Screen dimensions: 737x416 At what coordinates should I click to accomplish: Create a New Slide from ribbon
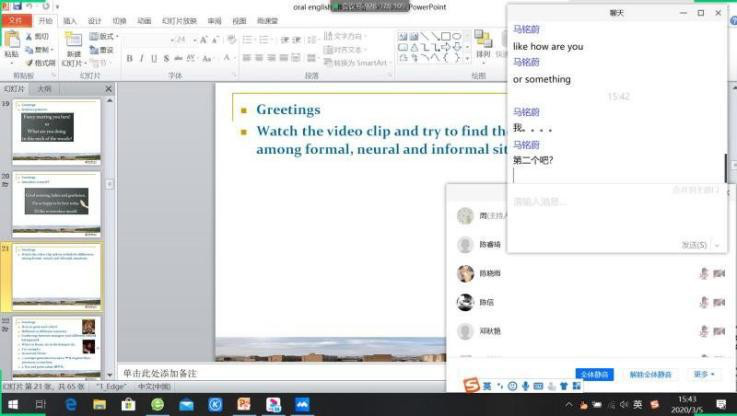tap(74, 48)
